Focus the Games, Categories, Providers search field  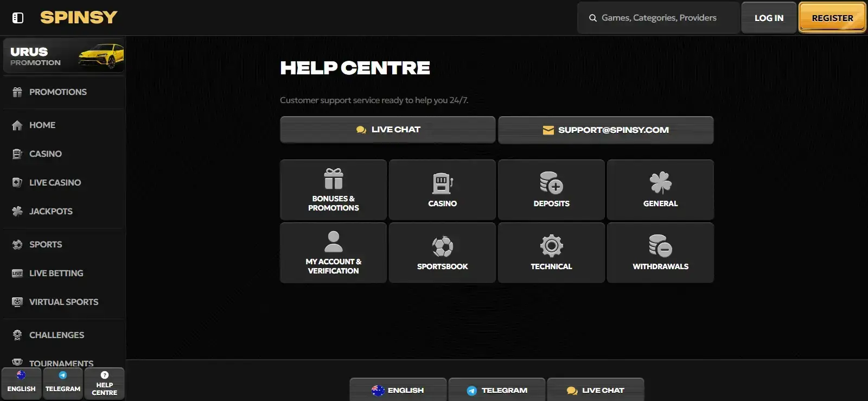(x=659, y=18)
